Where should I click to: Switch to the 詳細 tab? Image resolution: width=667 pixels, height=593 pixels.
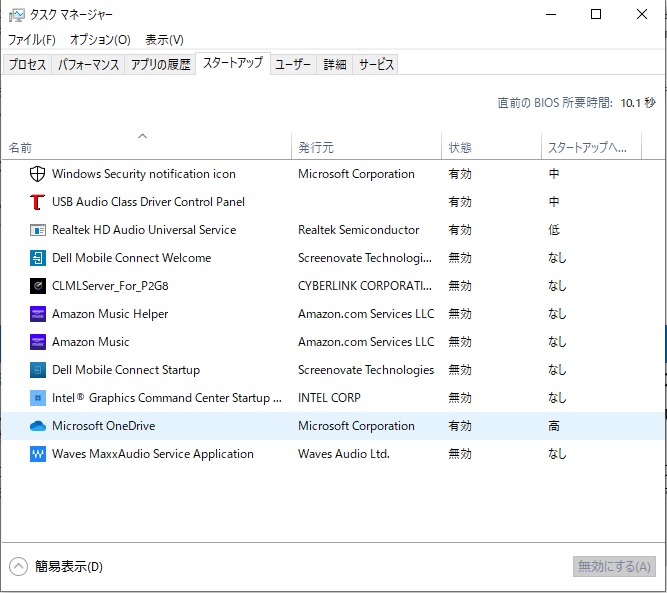point(334,64)
